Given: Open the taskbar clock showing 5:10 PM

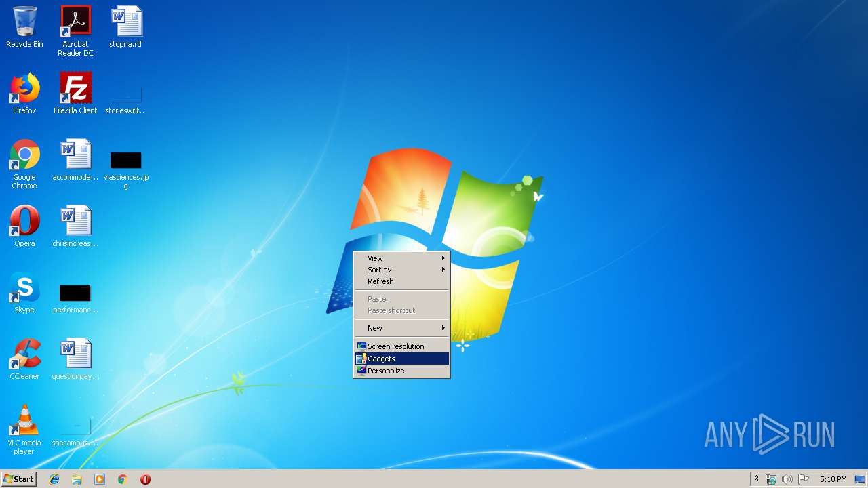Looking at the screenshot, I should coord(833,479).
